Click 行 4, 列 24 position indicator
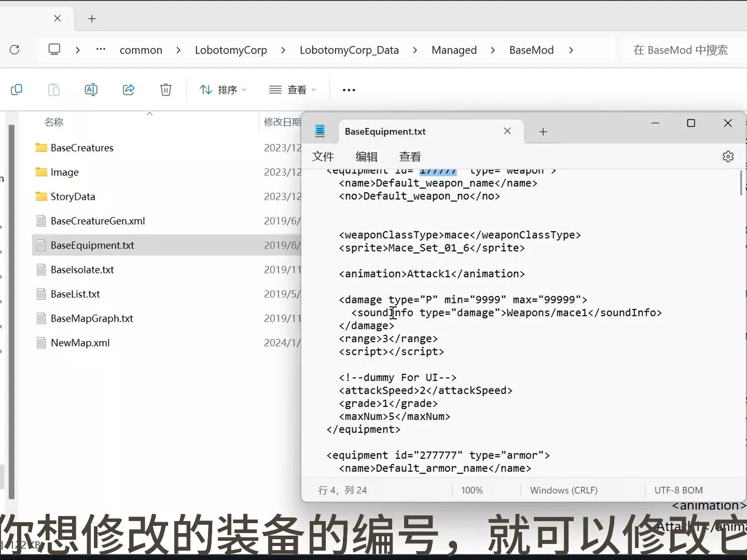The height and width of the screenshot is (560, 747). click(x=342, y=491)
